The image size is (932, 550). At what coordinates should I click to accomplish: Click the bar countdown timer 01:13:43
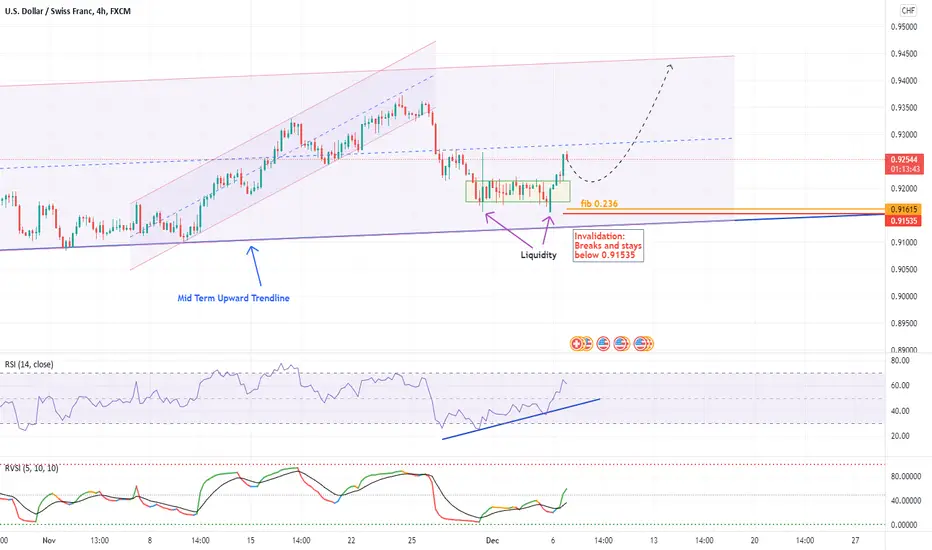pos(903,169)
